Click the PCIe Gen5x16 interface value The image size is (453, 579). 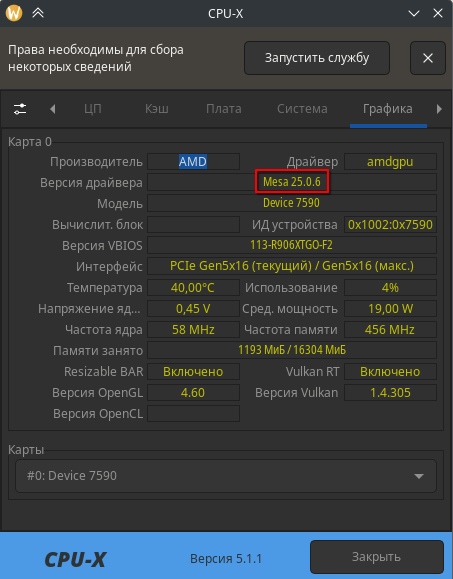click(x=292, y=266)
